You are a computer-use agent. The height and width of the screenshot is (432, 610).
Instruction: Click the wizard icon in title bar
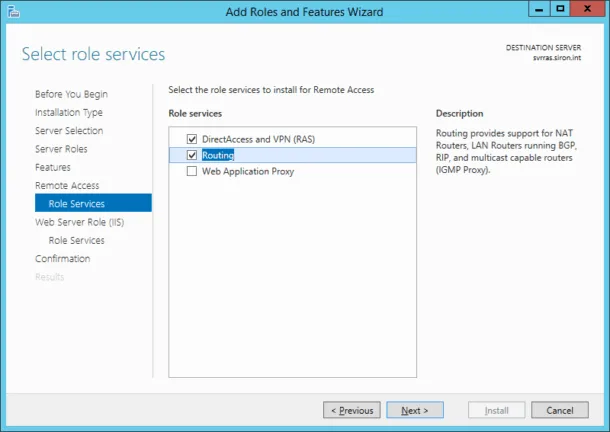(x=13, y=12)
